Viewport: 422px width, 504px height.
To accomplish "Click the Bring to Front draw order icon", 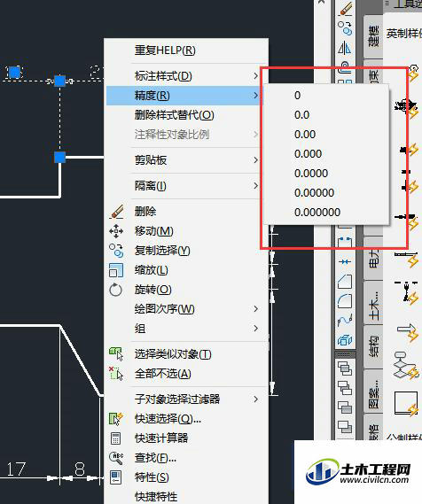I will pyautogui.click(x=345, y=368).
